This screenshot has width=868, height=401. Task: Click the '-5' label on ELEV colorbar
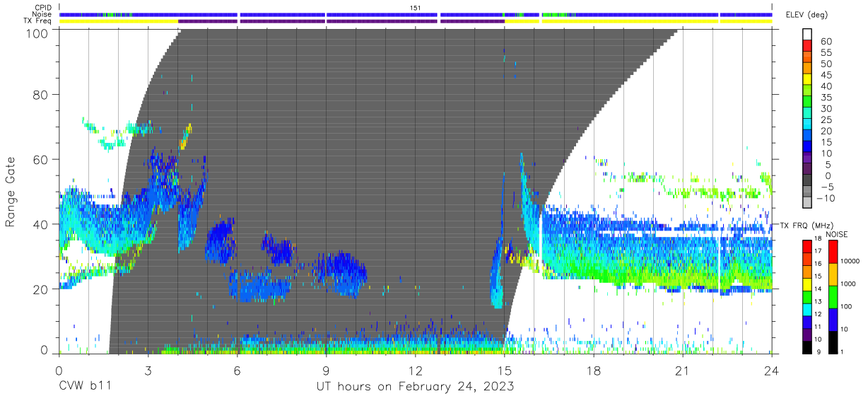point(826,187)
